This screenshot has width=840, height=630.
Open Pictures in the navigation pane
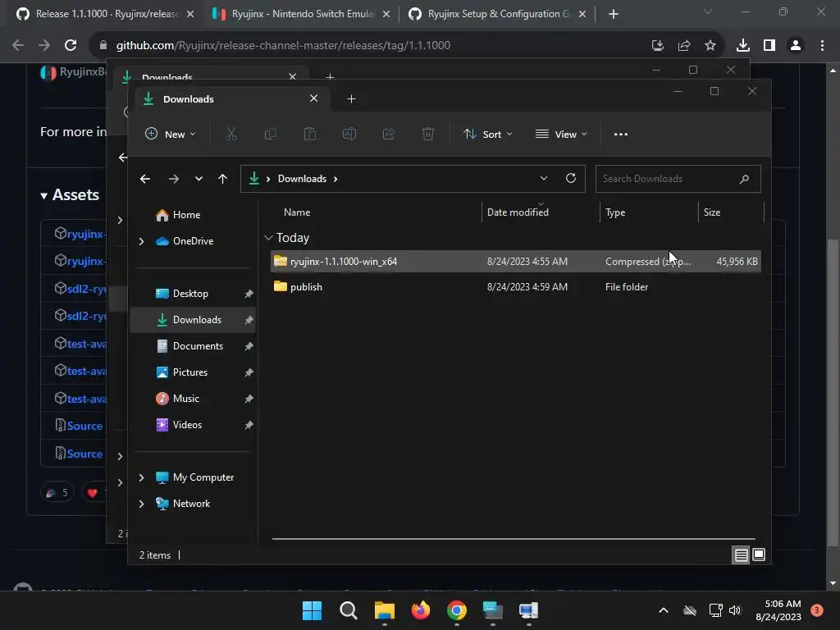click(190, 372)
